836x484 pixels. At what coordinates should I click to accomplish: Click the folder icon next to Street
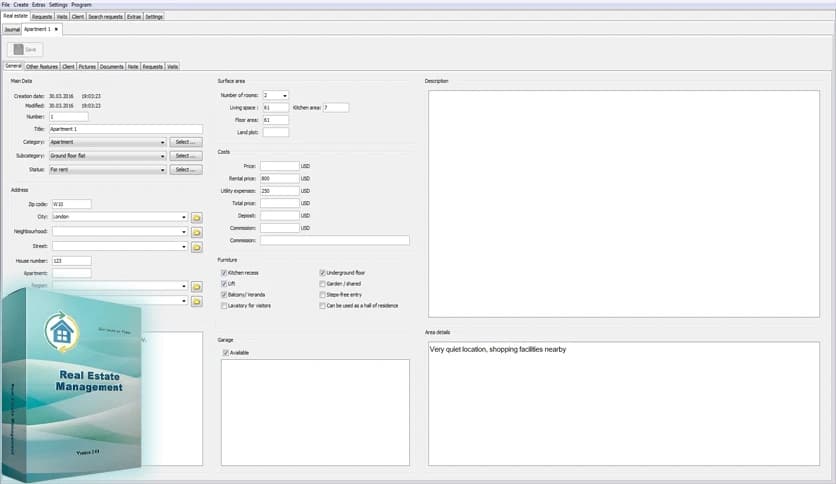[197, 246]
